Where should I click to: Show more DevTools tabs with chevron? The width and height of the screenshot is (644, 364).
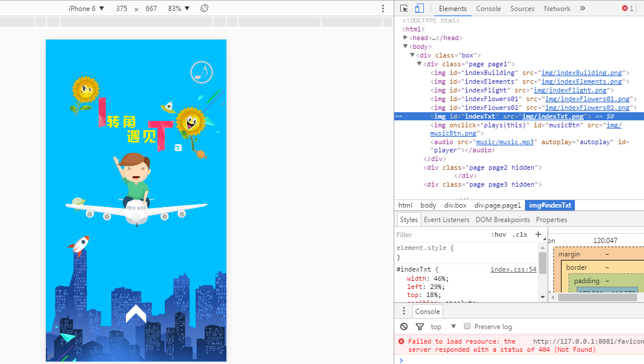pyautogui.click(x=582, y=9)
